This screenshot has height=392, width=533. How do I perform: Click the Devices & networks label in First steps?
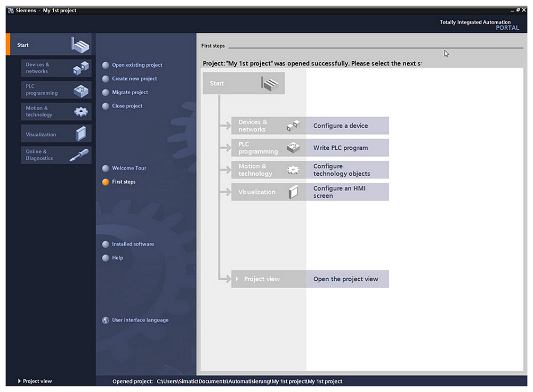click(253, 126)
